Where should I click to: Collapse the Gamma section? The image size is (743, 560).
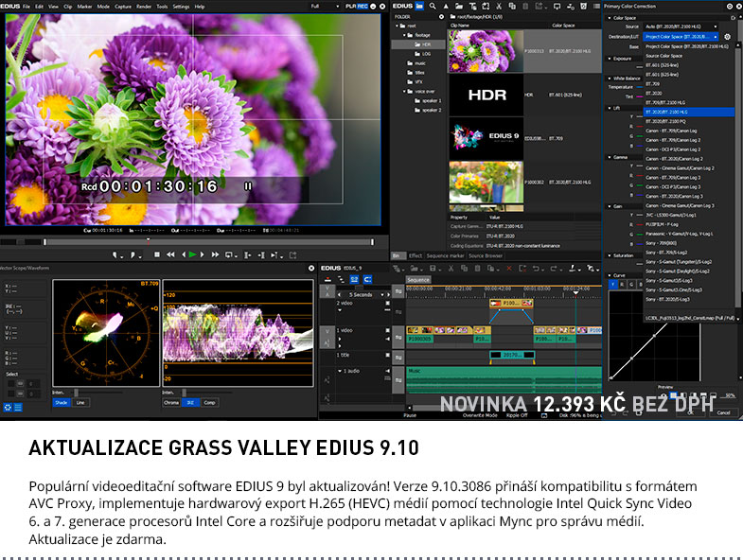[x=610, y=157]
